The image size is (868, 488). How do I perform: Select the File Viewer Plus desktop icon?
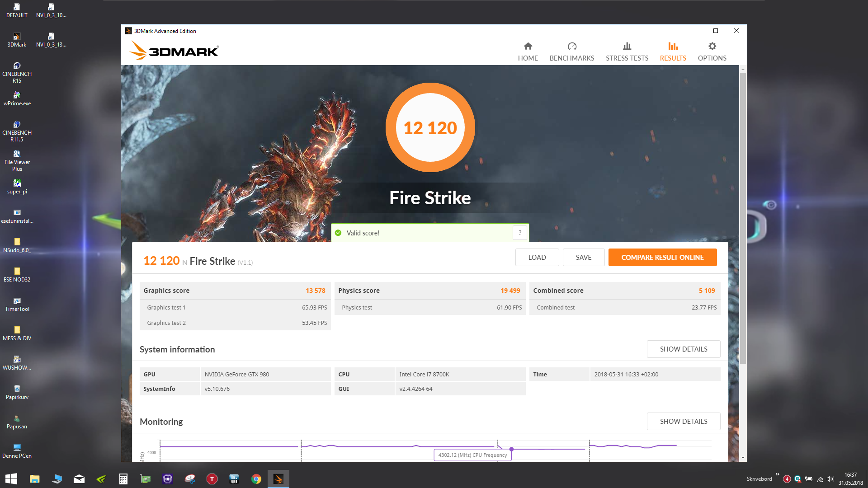pos(17,160)
